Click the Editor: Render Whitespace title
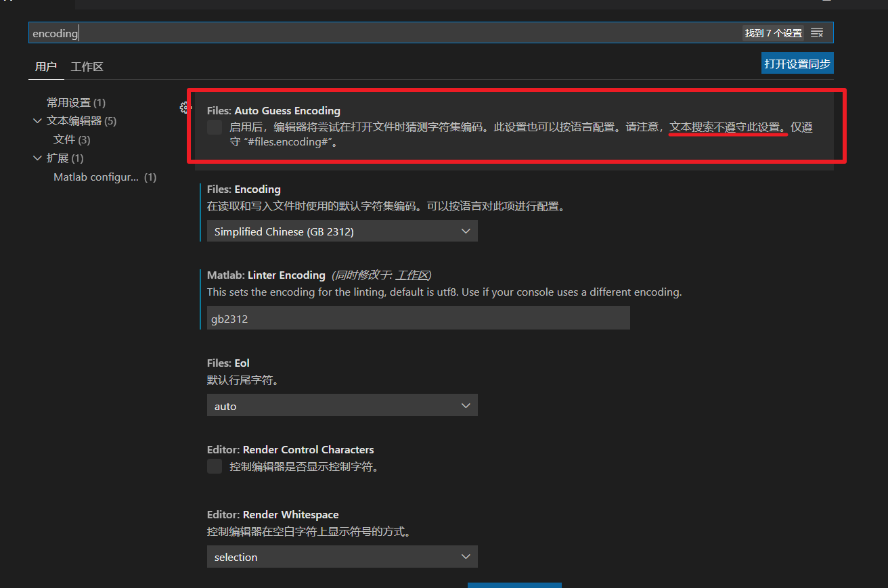 [273, 515]
